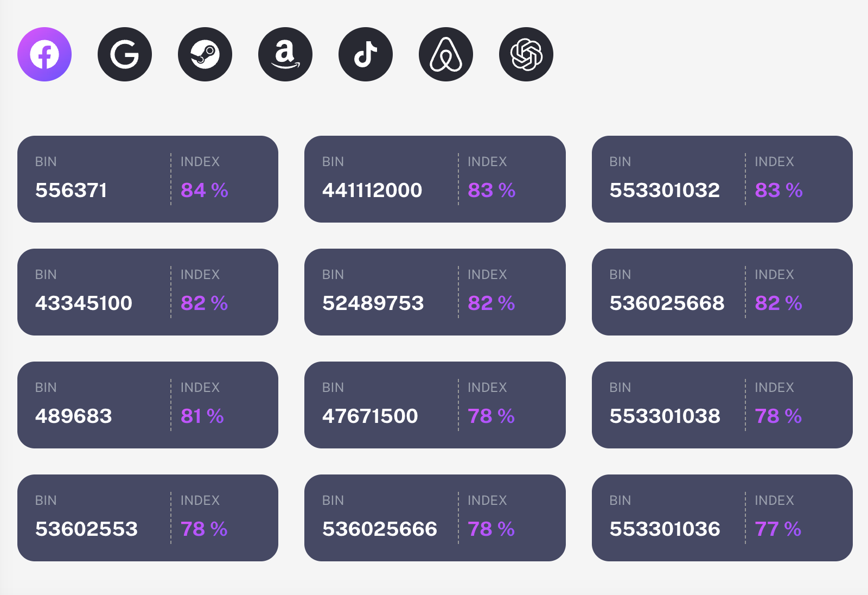
Task: Open the BIN 556371 card
Action: tap(148, 179)
